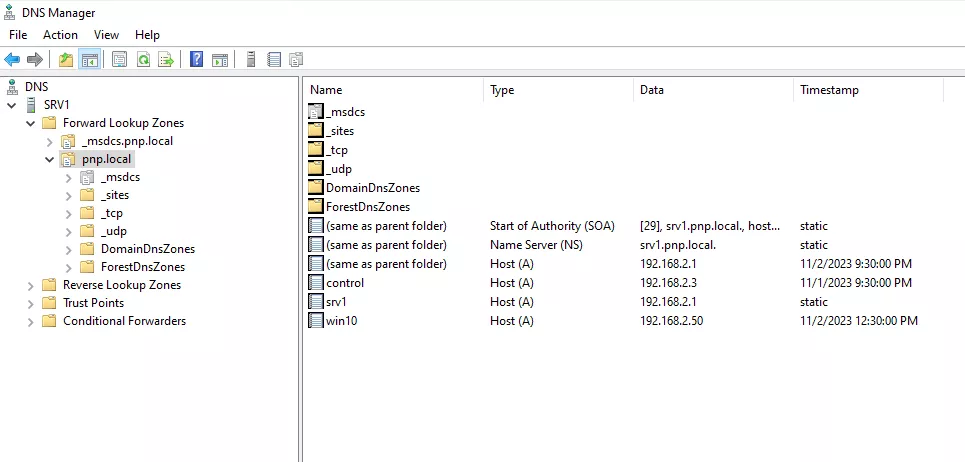Collapse the pnp.local zone node
The height and width of the screenshot is (462, 965).
[x=50, y=159]
